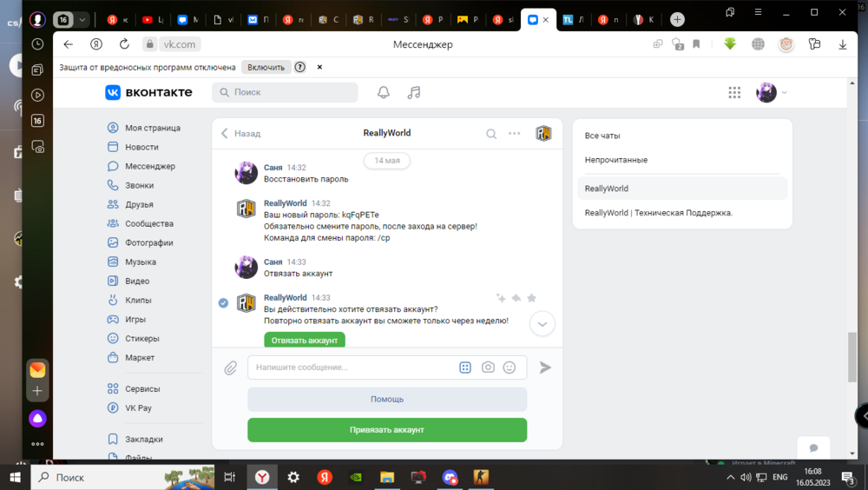Open ReallyWorld Техническая Поддержка chat
Image resolution: width=868 pixels, height=490 pixels.
pyautogui.click(x=682, y=213)
